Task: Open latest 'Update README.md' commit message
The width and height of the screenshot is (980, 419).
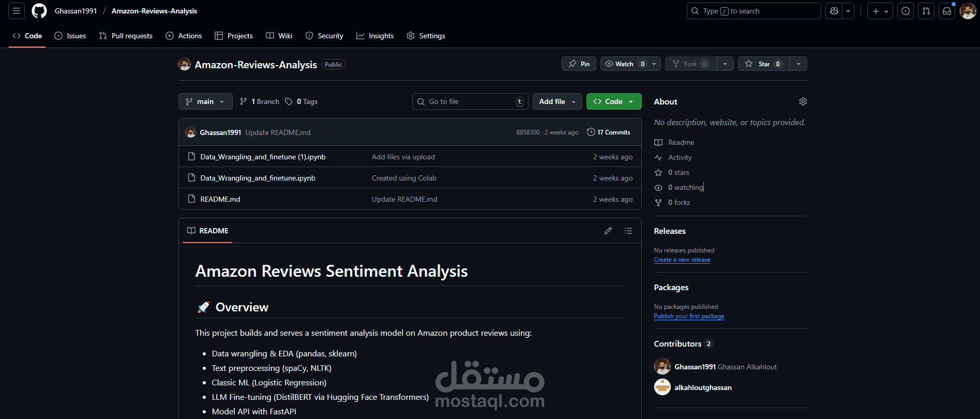Action: [x=278, y=132]
